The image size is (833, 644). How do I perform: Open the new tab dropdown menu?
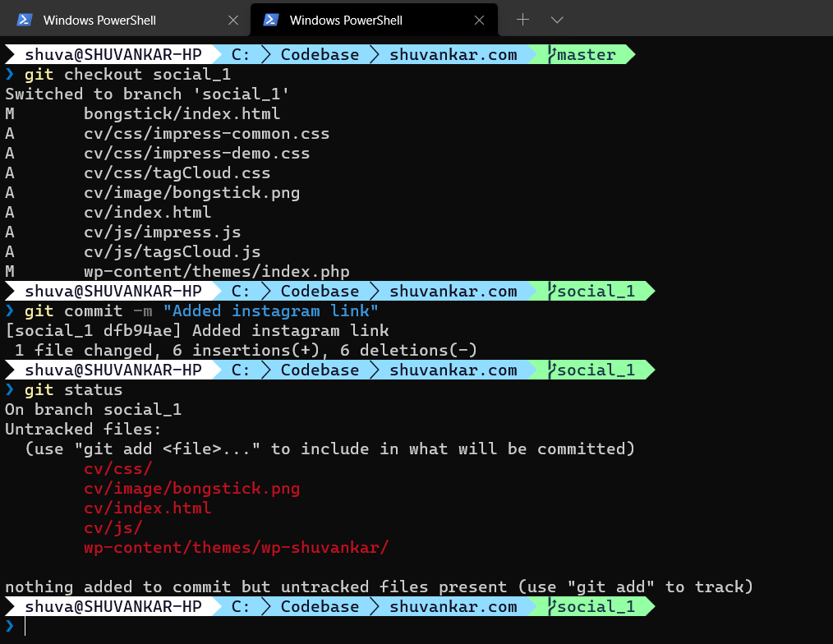click(557, 20)
